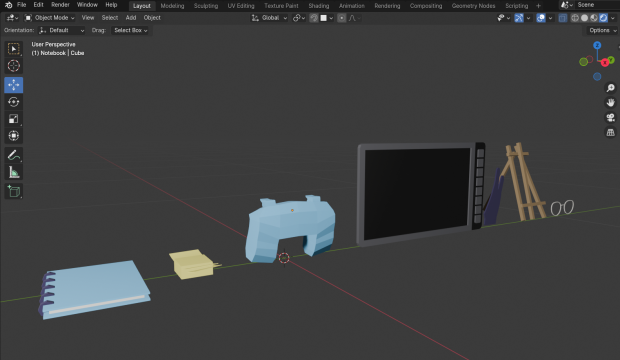Toggle viewport gizmos display
This screenshot has width=620, height=360.
coord(519,18)
